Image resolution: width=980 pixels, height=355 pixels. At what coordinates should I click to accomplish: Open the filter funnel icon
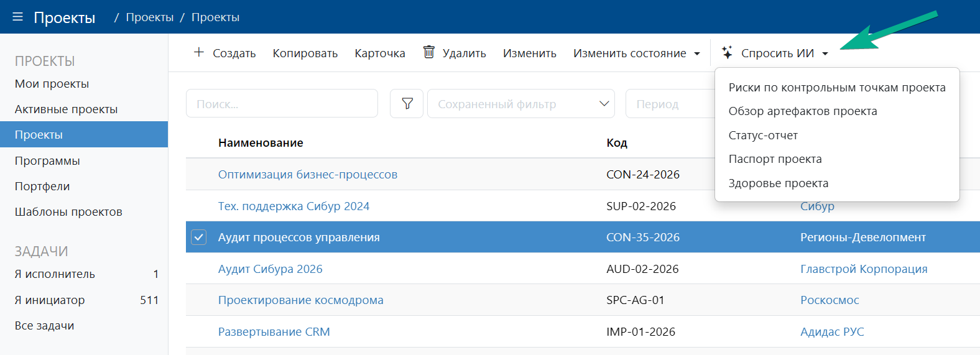coord(407,103)
